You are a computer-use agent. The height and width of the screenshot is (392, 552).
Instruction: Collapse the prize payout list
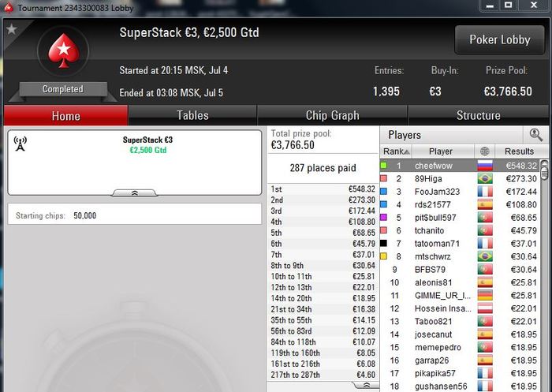[x=366, y=385]
